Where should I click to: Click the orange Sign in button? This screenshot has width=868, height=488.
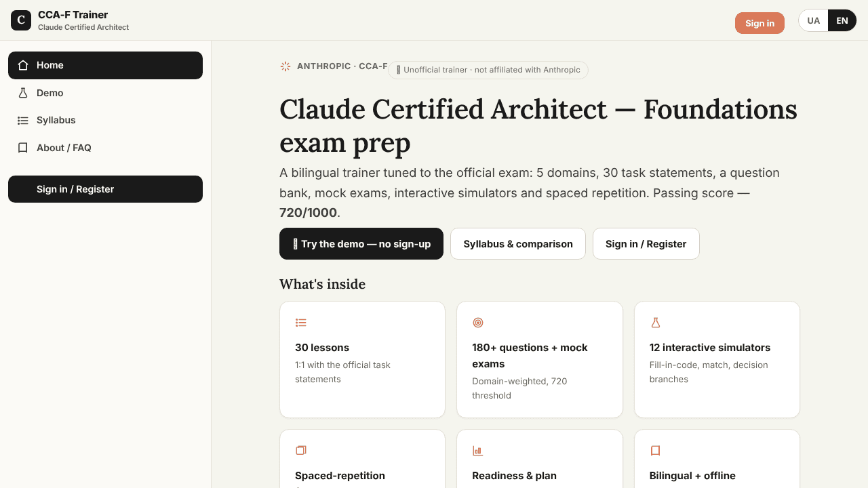pyautogui.click(x=759, y=23)
